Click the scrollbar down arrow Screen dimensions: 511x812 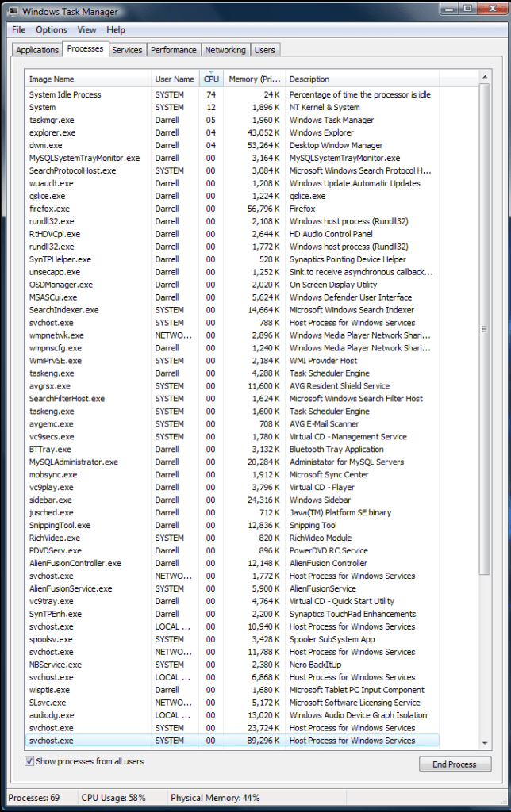point(485,742)
